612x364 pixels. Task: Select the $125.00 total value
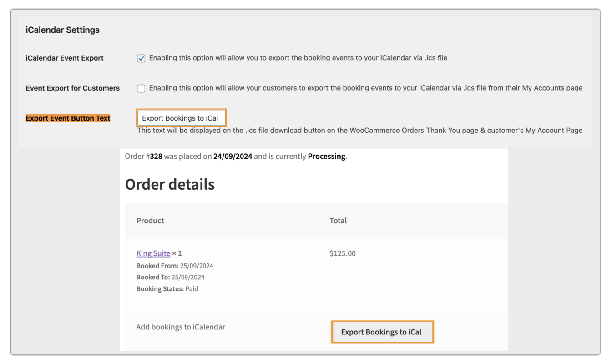click(343, 253)
